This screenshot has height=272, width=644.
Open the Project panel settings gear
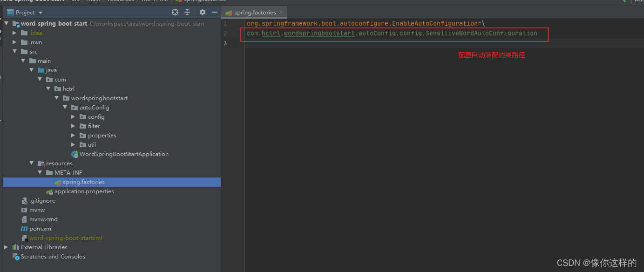202,12
